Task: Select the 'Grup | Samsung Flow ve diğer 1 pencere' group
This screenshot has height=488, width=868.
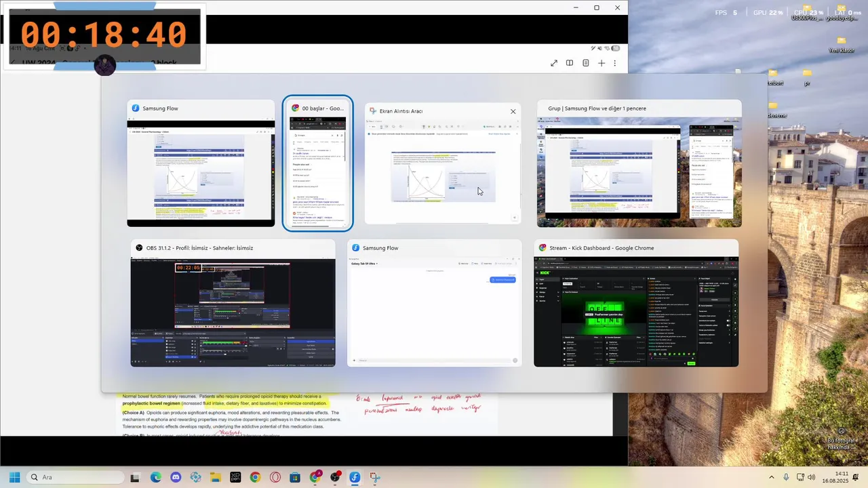Action: (639, 163)
